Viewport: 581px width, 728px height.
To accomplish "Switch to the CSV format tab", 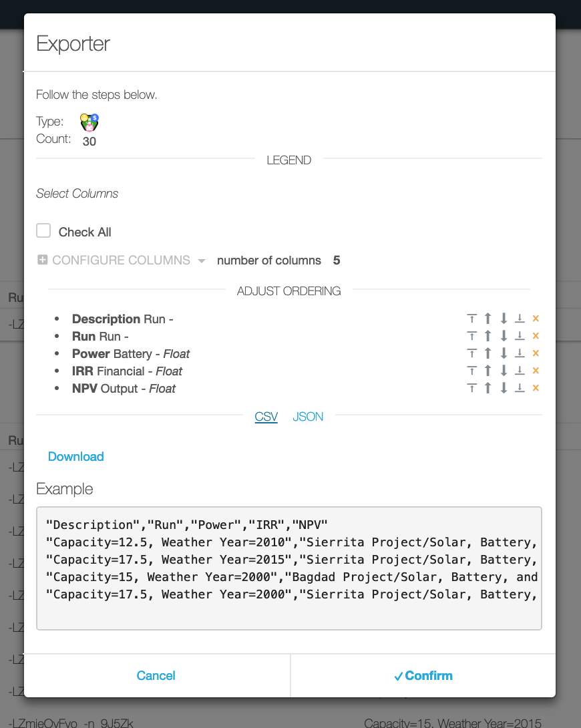I will (266, 417).
